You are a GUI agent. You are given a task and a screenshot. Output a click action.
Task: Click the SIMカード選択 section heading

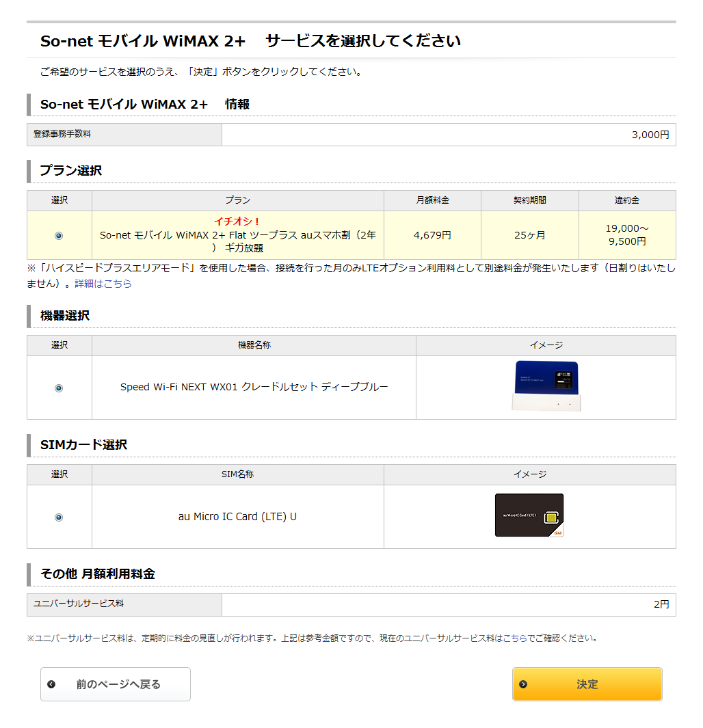83,445
